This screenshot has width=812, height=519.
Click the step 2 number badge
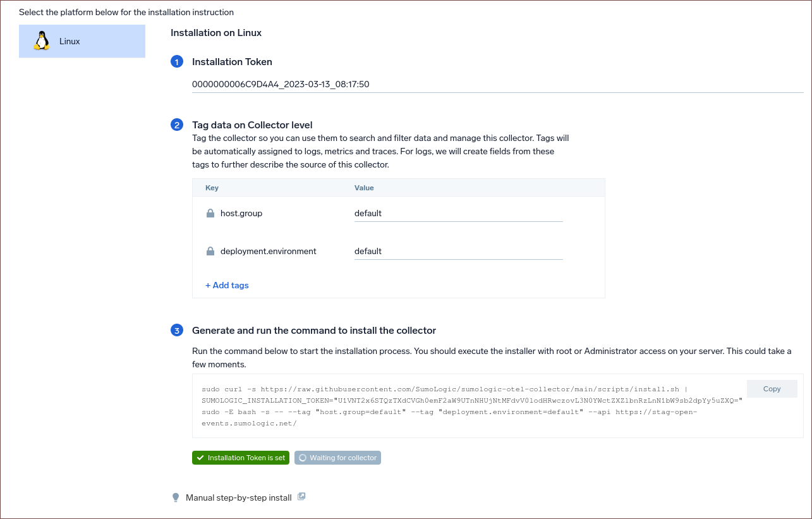click(x=177, y=125)
